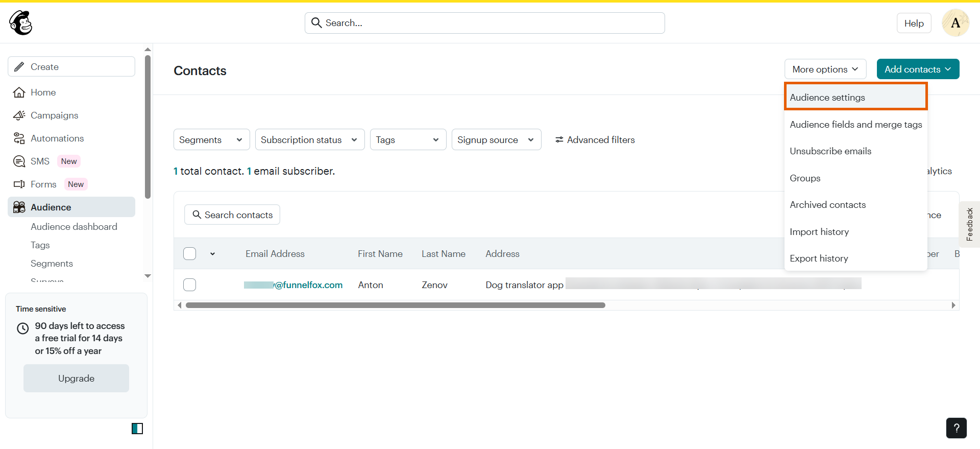Click the search magnifier icon in top bar
The width and height of the screenshot is (980, 449).
click(x=316, y=23)
